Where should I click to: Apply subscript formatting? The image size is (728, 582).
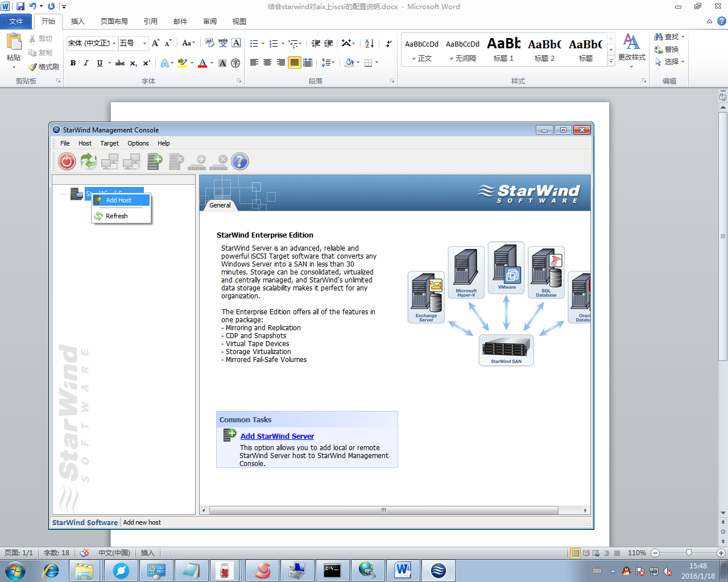click(x=133, y=63)
